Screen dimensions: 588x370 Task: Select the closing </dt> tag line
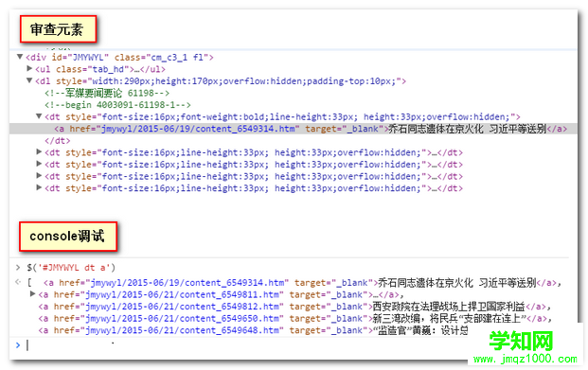pyautogui.click(x=58, y=141)
